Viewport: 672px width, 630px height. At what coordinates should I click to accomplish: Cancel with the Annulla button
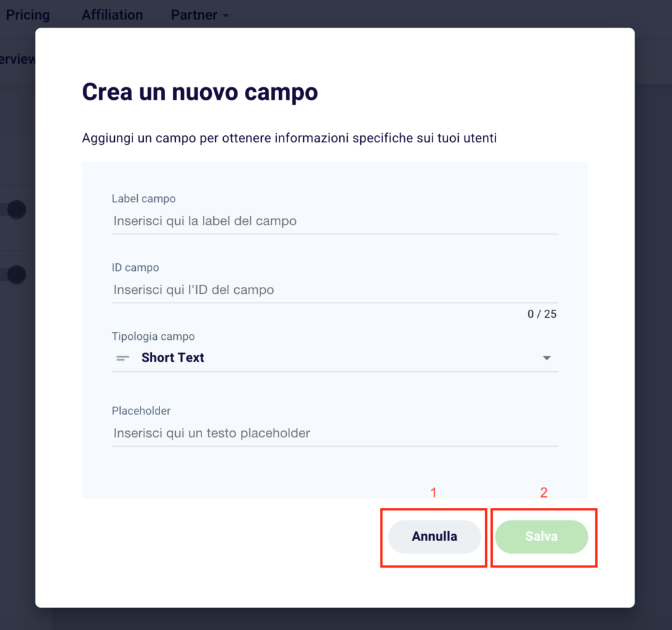coord(434,537)
